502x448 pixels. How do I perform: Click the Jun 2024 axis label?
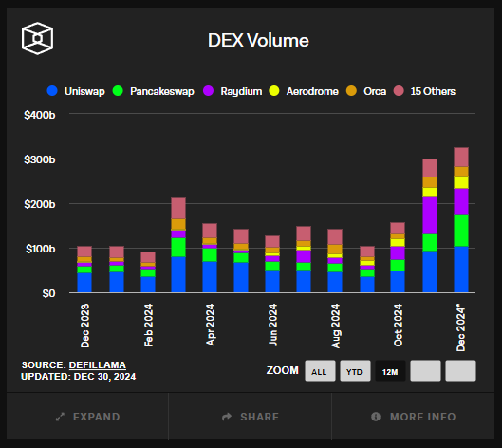click(272, 325)
